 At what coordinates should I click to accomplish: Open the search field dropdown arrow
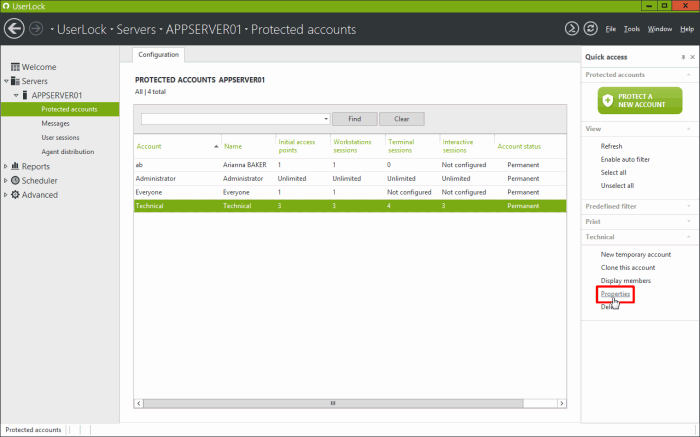(326, 119)
